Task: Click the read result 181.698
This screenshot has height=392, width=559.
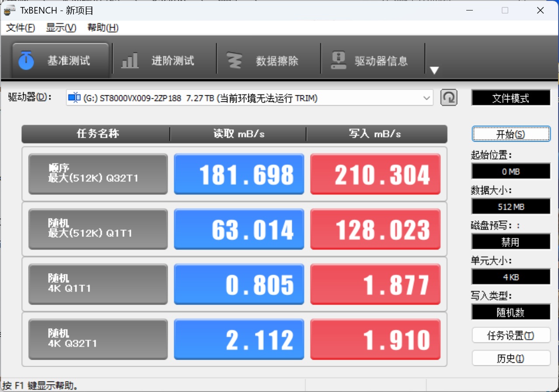Action: coord(239,174)
